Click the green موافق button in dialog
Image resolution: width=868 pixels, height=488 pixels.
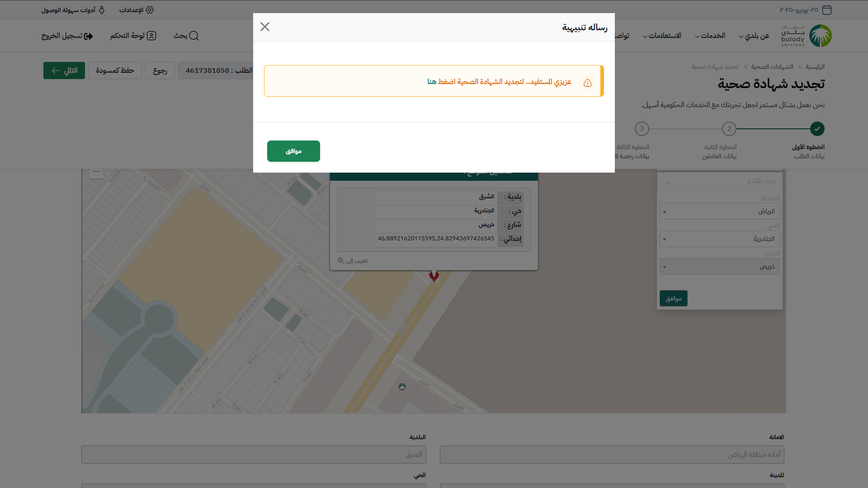293,151
